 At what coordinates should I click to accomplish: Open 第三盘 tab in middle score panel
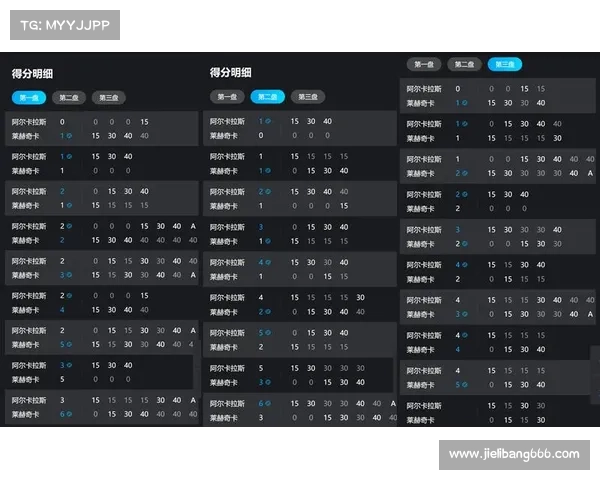[x=308, y=96]
